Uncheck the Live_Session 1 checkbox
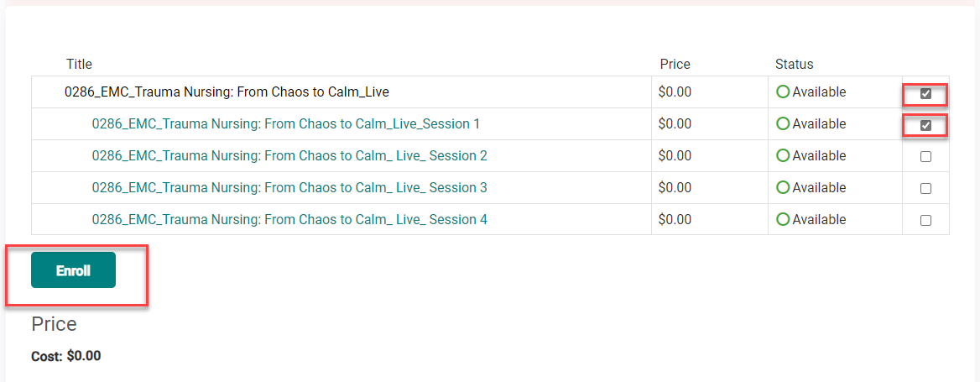980x382 pixels. click(925, 125)
